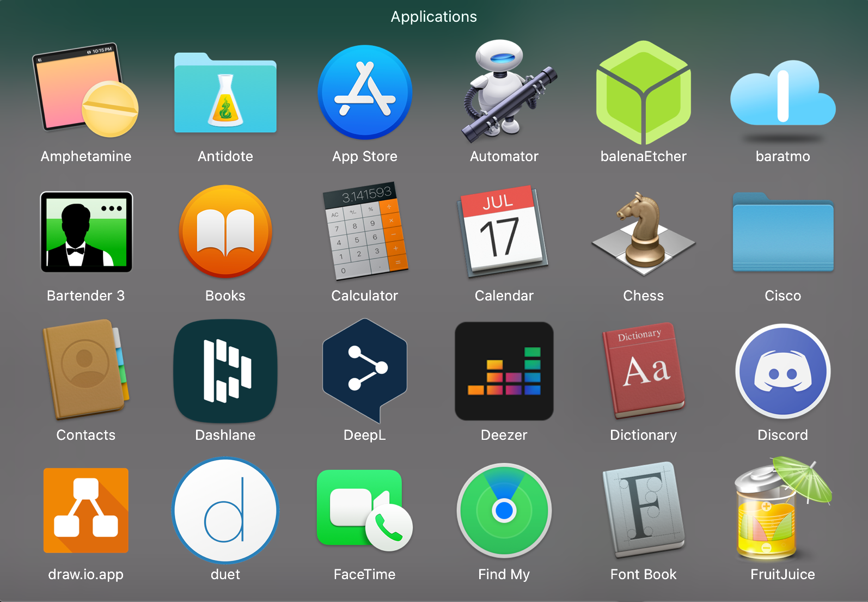Click the "Dictionary" name label
Viewport: 868px width, 602px height.
[644, 435]
